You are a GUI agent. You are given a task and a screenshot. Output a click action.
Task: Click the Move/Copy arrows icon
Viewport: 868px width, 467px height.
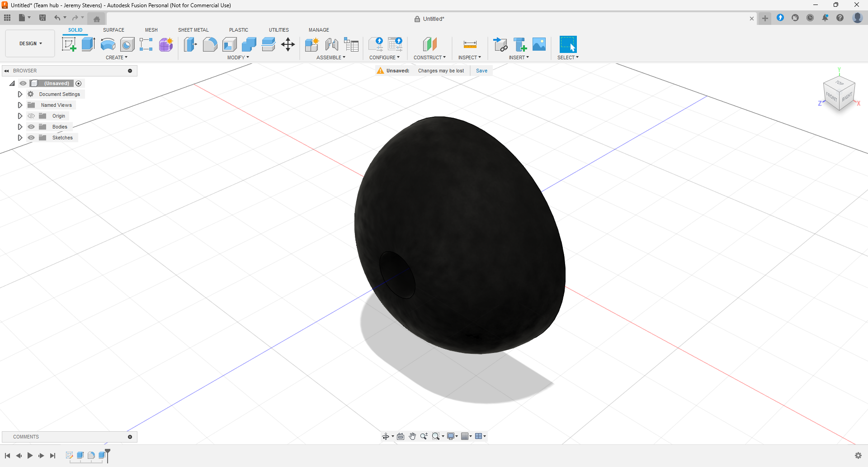288,44
